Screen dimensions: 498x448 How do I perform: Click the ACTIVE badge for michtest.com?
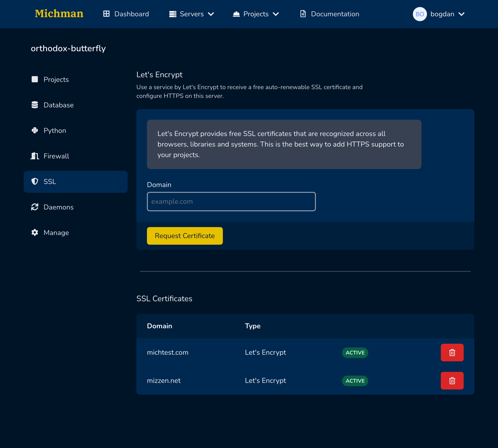355,353
